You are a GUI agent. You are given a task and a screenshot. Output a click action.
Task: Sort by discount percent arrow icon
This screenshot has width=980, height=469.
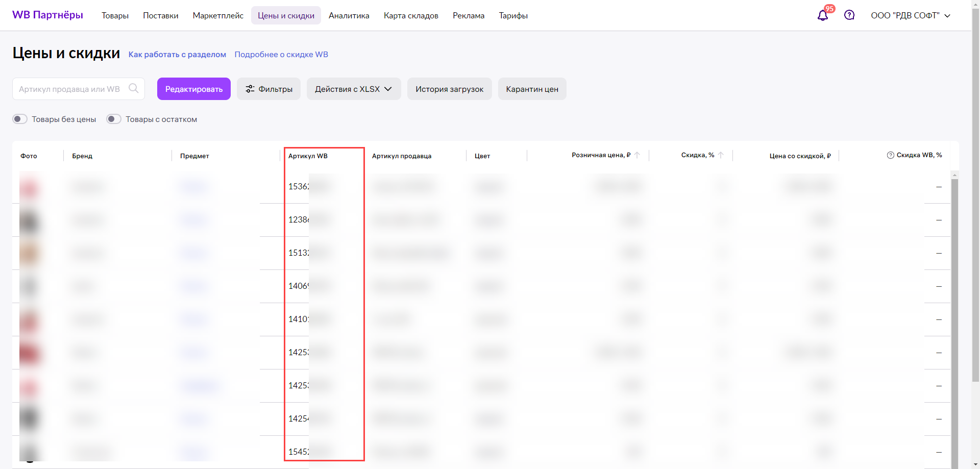click(721, 155)
